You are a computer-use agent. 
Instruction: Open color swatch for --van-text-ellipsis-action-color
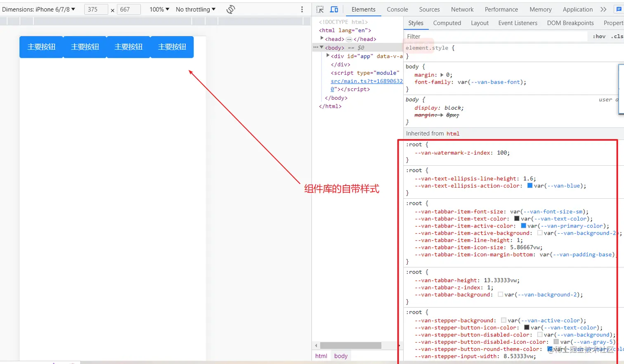[x=529, y=186]
